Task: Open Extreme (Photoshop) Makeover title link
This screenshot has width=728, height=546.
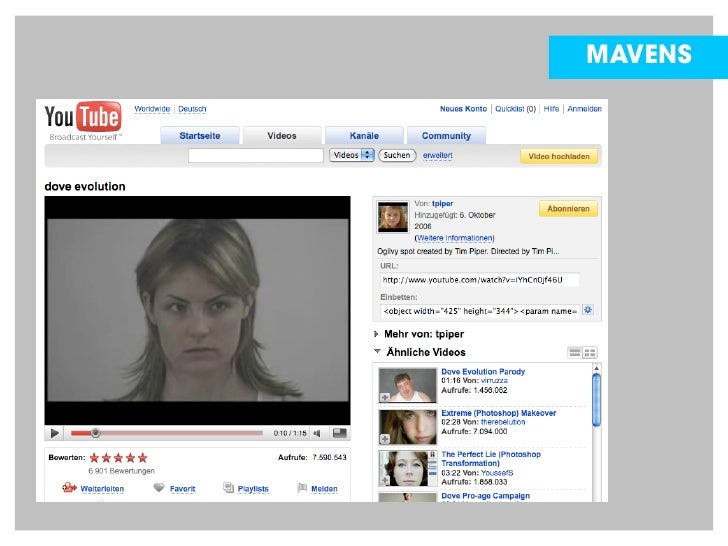Action: click(499, 413)
